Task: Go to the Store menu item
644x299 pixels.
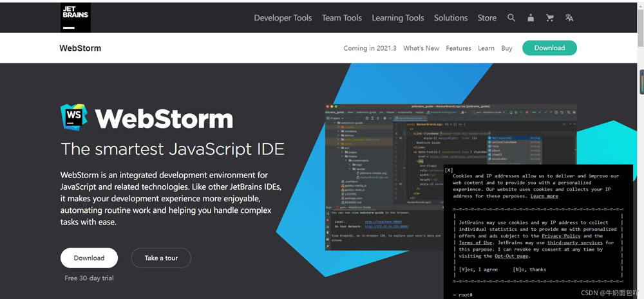Action: 487,17
